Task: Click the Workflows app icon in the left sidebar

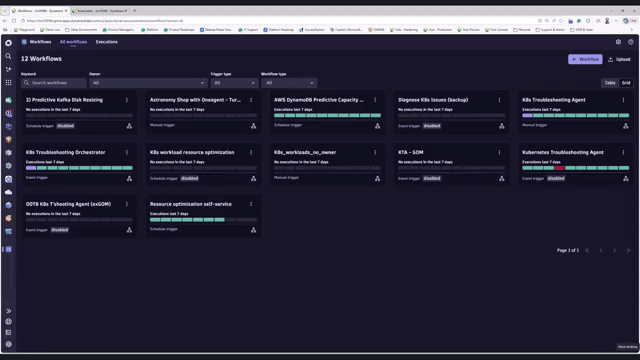Action: point(8,249)
